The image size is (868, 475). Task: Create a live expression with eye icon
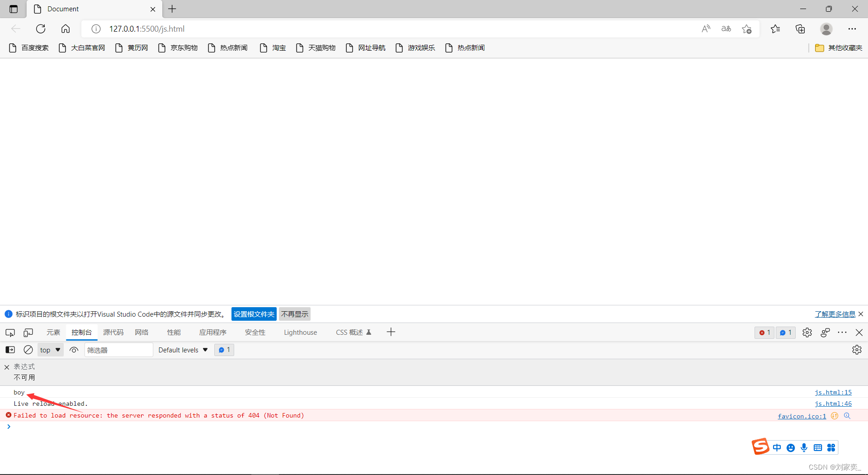74,350
